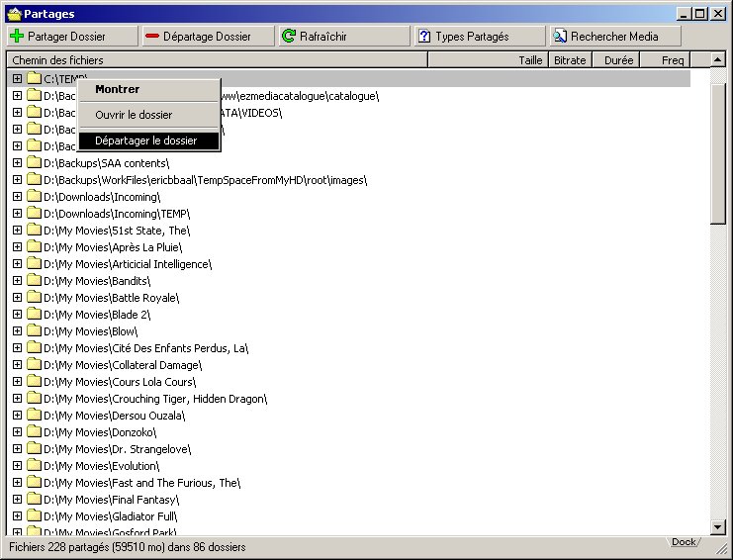This screenshot has height=560, width=733.
Task: Expand the D:\My Movies\Evolution\ folder node
Action: click(17, 466)
